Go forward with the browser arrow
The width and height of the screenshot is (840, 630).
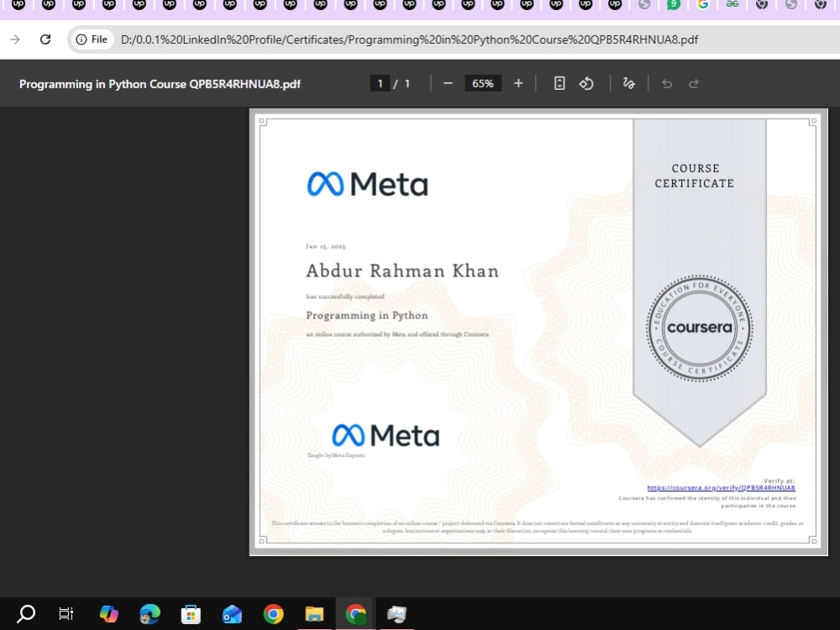15,39
